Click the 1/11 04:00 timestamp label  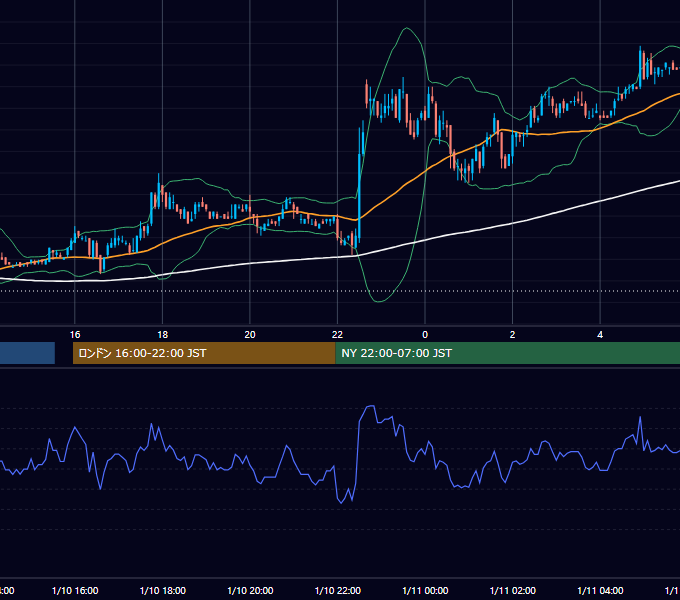[601, 590]
